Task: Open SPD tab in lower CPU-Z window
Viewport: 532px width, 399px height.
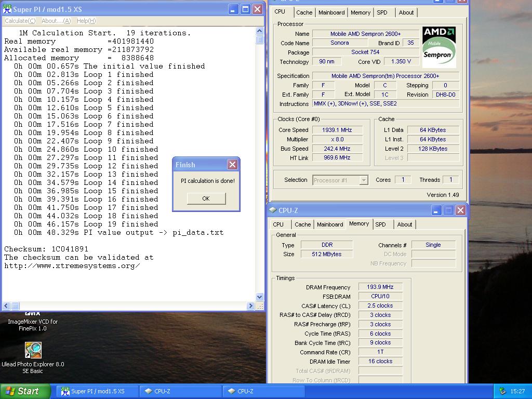Action: [x=381, y=224]
